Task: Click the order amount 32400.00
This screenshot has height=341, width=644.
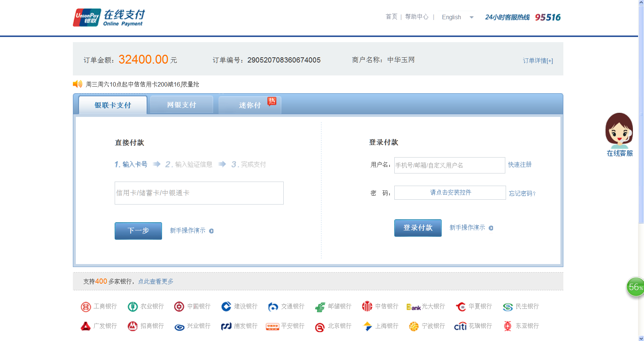Action: click(x=144, y=59)
